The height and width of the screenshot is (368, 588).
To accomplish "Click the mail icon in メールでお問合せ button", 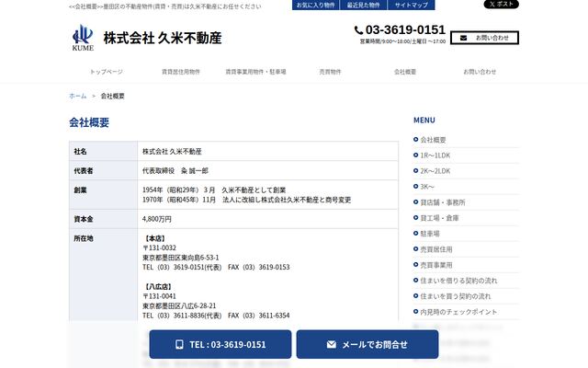I will pos(332,344).
